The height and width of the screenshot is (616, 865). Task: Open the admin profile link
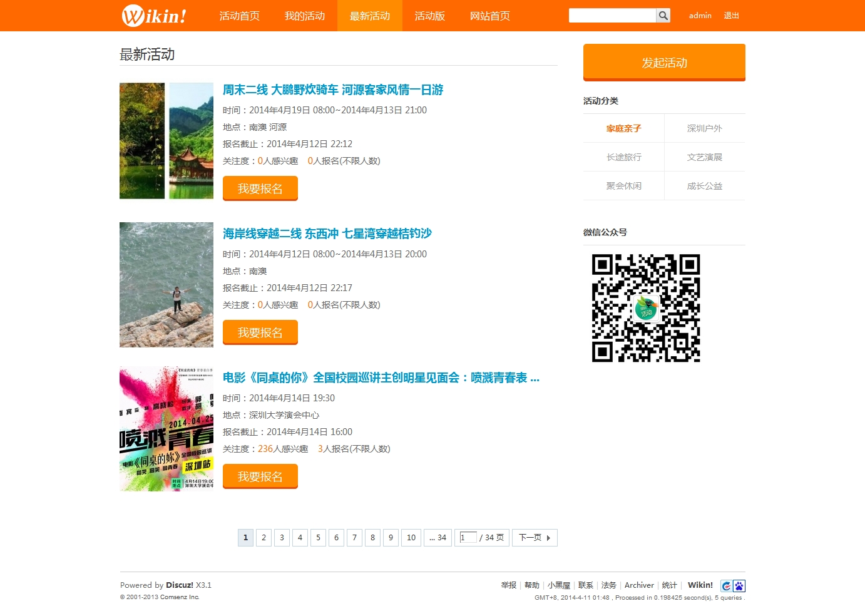(700, 16)
